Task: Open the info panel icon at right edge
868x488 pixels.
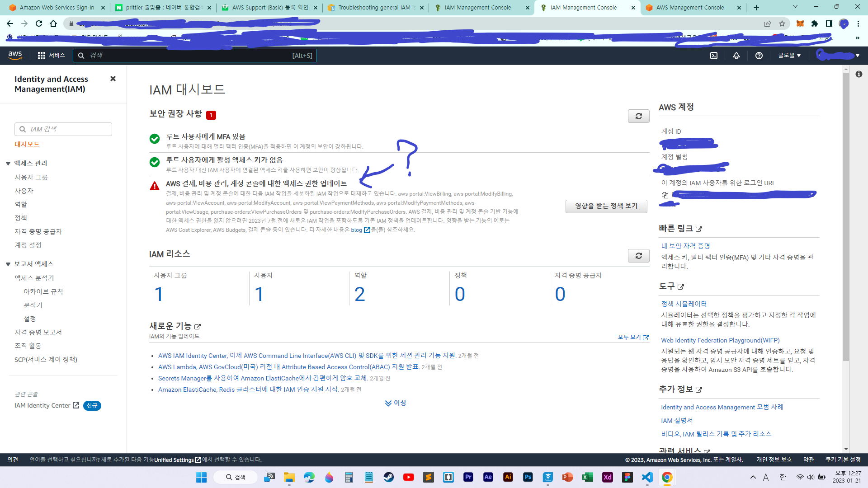Action: pos(859,74)
